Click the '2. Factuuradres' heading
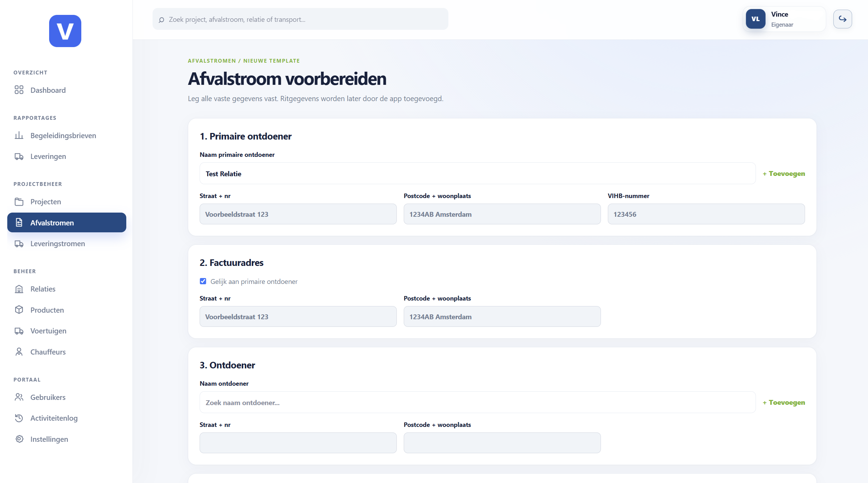Viewport: 868px width, 483px height. pyautogui.click(x=231, y=263)
